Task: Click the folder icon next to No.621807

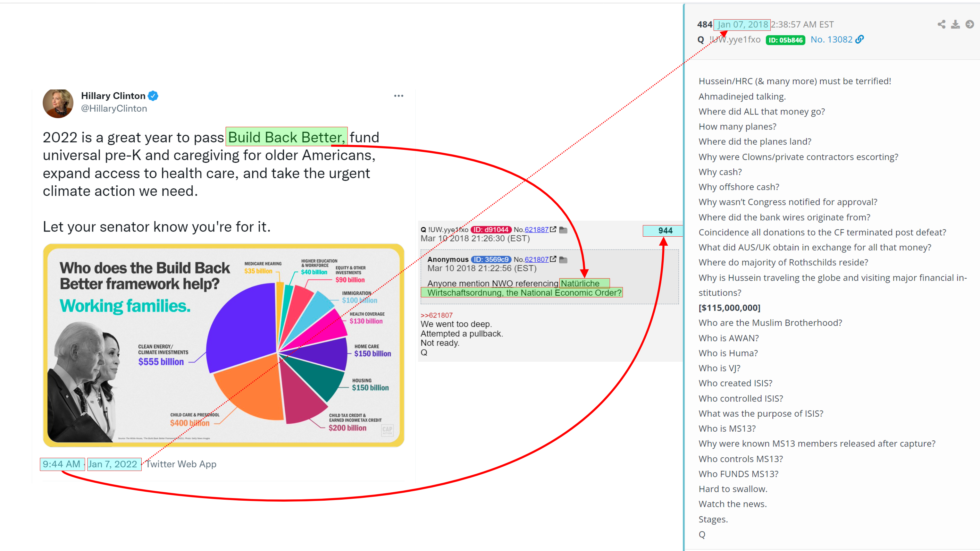Action: (564, 259)
